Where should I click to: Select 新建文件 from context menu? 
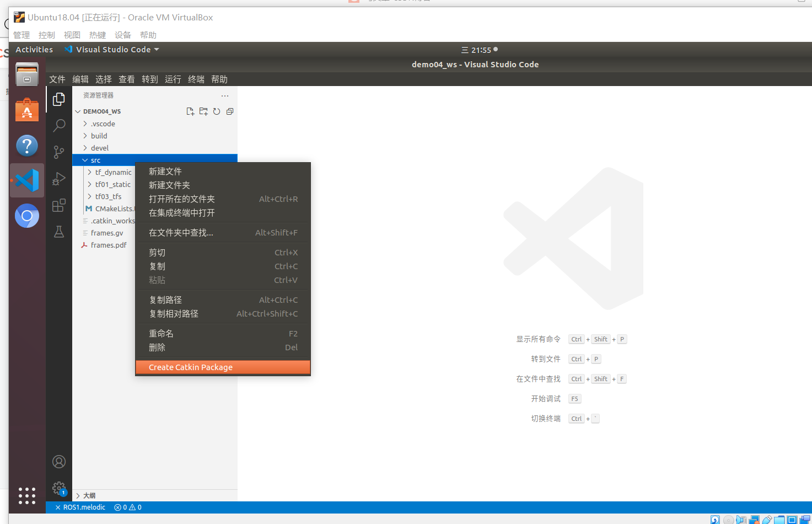(x=223, y=172)
